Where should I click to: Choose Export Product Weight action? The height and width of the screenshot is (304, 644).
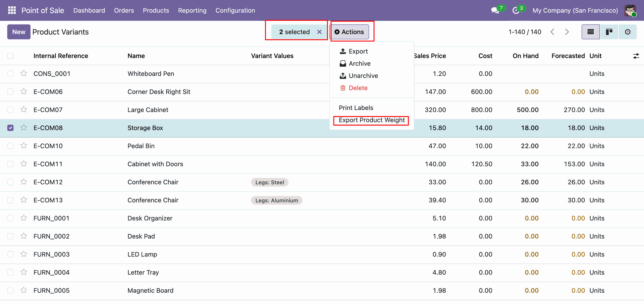point(371,120)
